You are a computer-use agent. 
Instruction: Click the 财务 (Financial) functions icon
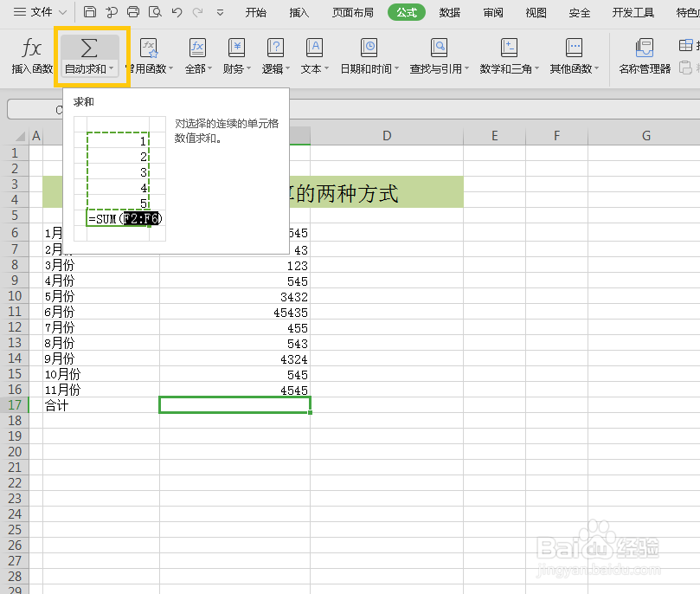(x=234, y=49)
